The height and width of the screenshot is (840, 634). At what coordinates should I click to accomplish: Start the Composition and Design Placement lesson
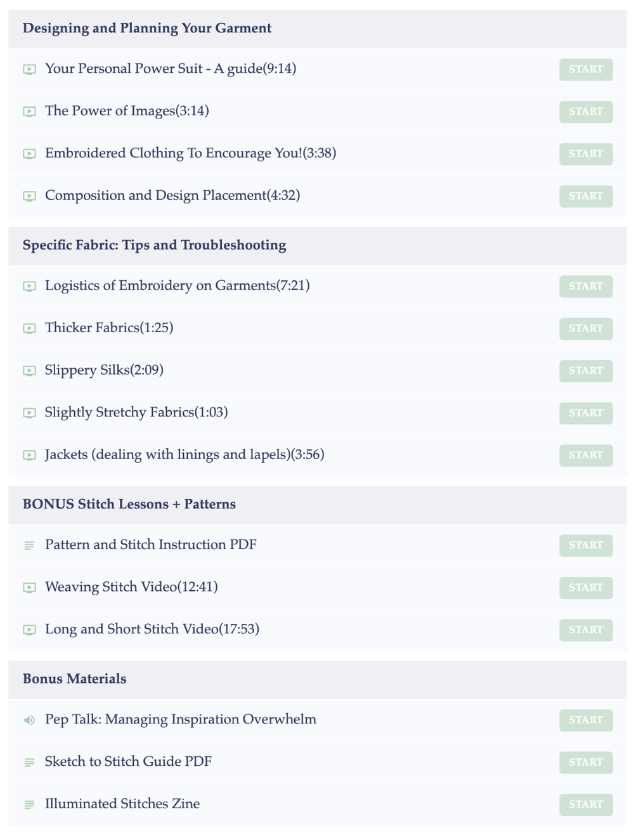pyautogui.click(x=586, y=197)
